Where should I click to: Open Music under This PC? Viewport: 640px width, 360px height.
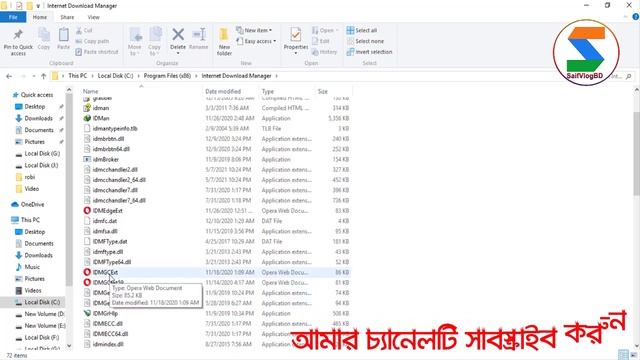tap(32, 267)
